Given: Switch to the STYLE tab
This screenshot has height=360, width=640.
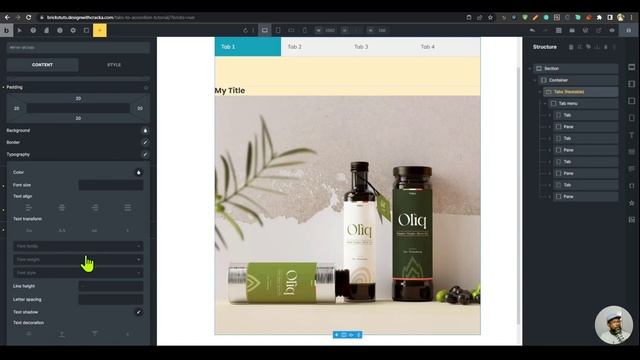Looking at the screenshot, I should tap(114, 65).
